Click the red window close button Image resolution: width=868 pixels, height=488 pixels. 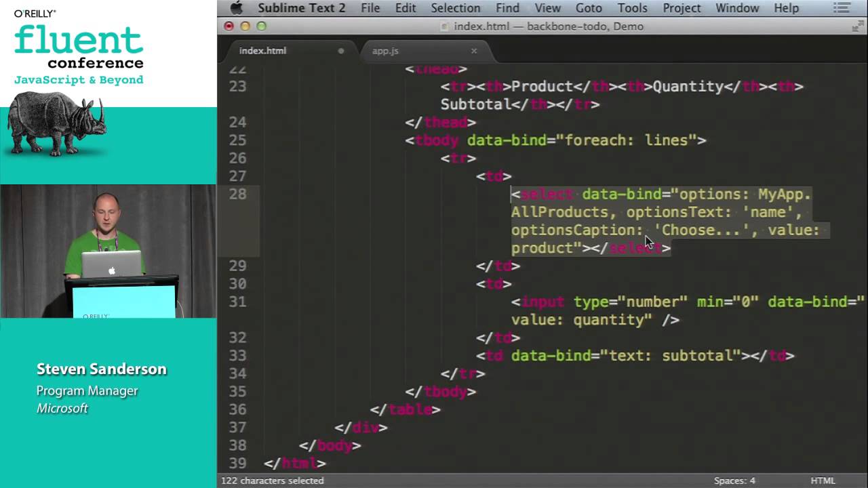pos(229,26)
